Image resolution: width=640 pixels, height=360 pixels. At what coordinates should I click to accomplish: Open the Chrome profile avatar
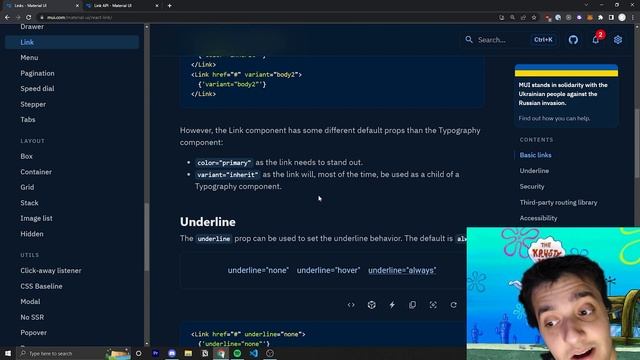622,17
